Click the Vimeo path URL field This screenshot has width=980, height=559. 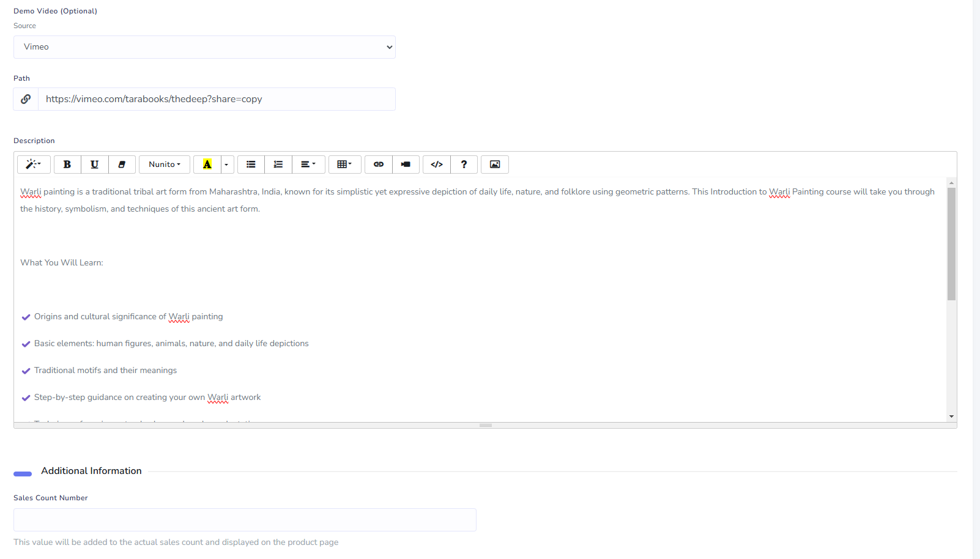click(217, 98)
